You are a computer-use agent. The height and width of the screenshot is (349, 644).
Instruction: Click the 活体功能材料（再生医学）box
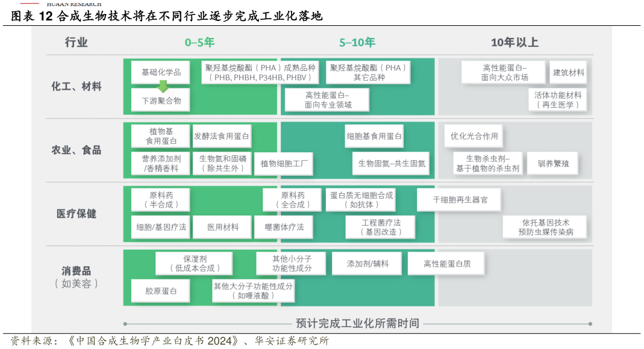click(x=558, y=100)
